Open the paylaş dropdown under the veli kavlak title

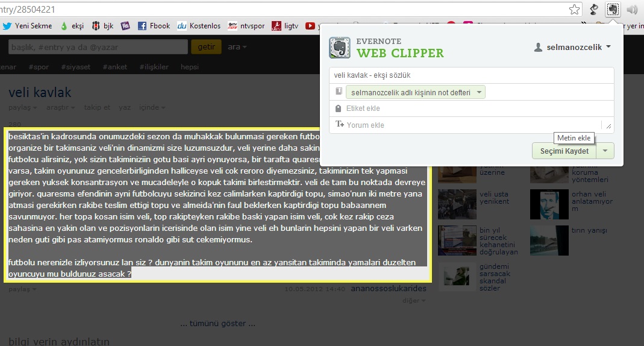pyautogui.click(x=22, y=107)
